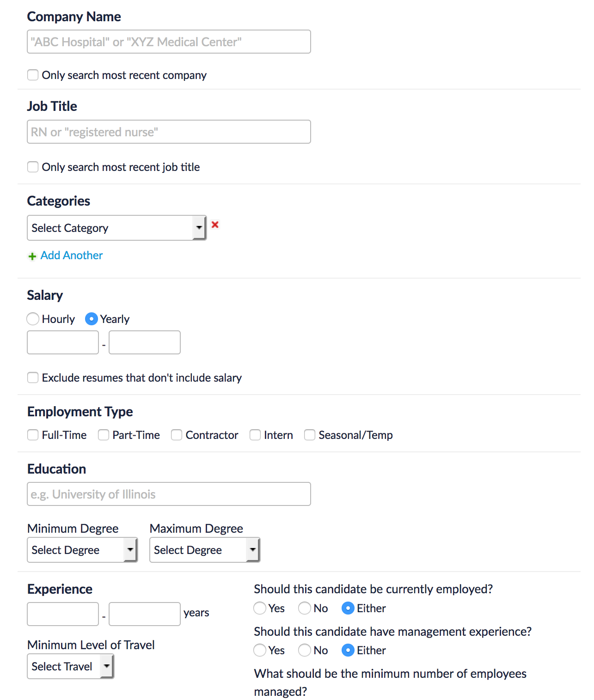The width and height of the screenshot is (594, 700).
Task: Check Only search most recent company
Action: coord(33,75)
